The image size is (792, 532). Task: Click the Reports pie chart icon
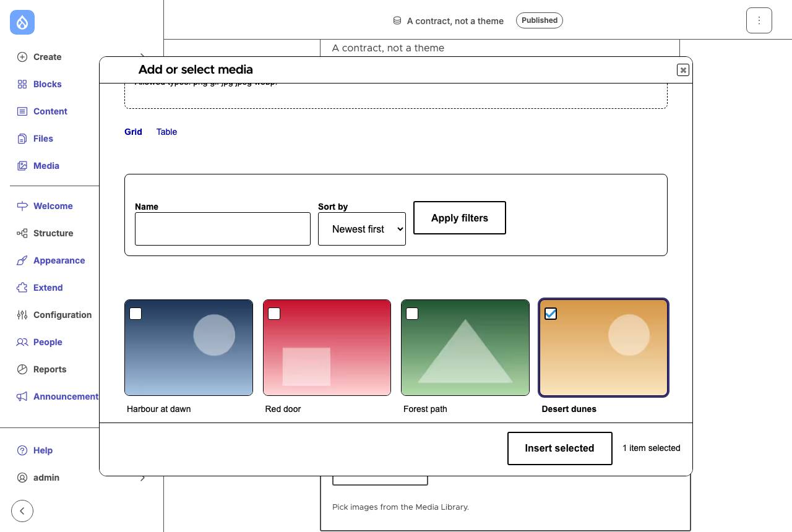point(22,369)
